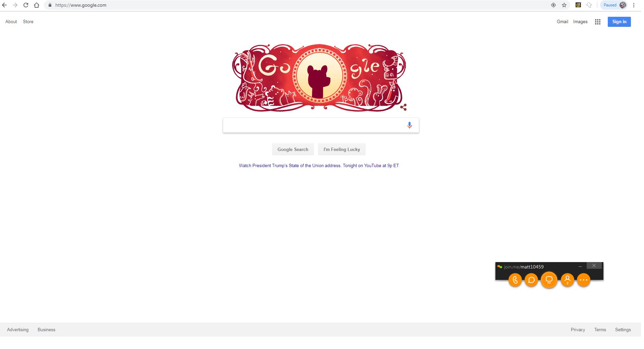Open the Images link
Viewport: 644px width, 349px height.
(x=580, y=21)
